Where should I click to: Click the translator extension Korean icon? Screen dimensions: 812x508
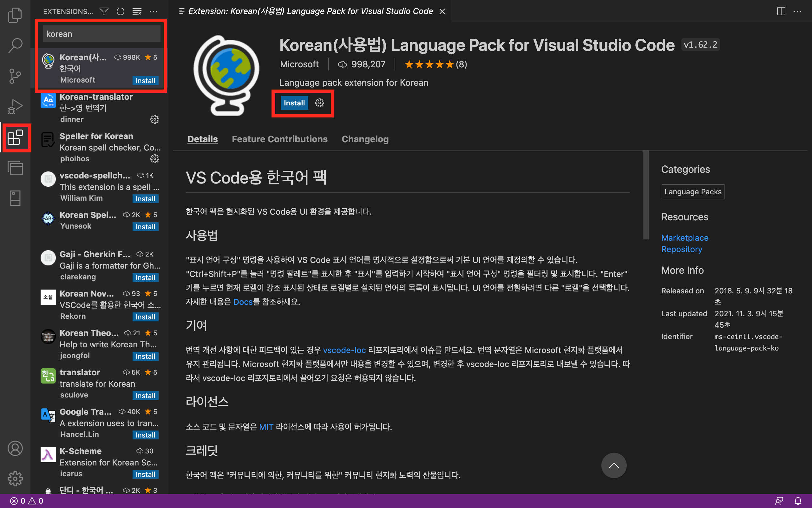48,376
